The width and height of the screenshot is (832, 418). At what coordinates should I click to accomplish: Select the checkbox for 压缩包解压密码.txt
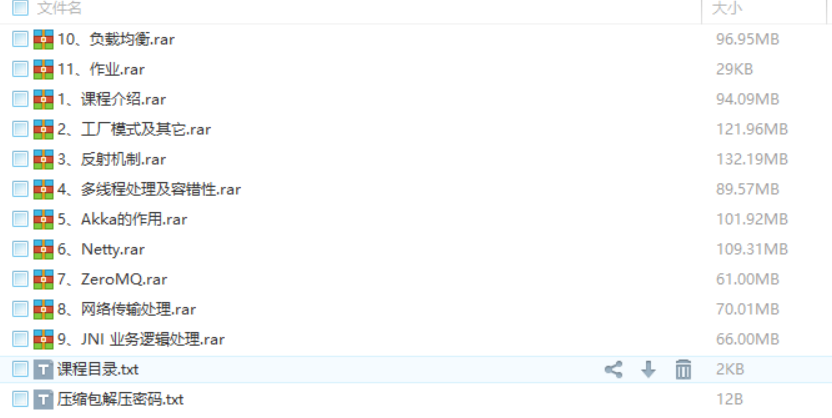tap(20, 399)
